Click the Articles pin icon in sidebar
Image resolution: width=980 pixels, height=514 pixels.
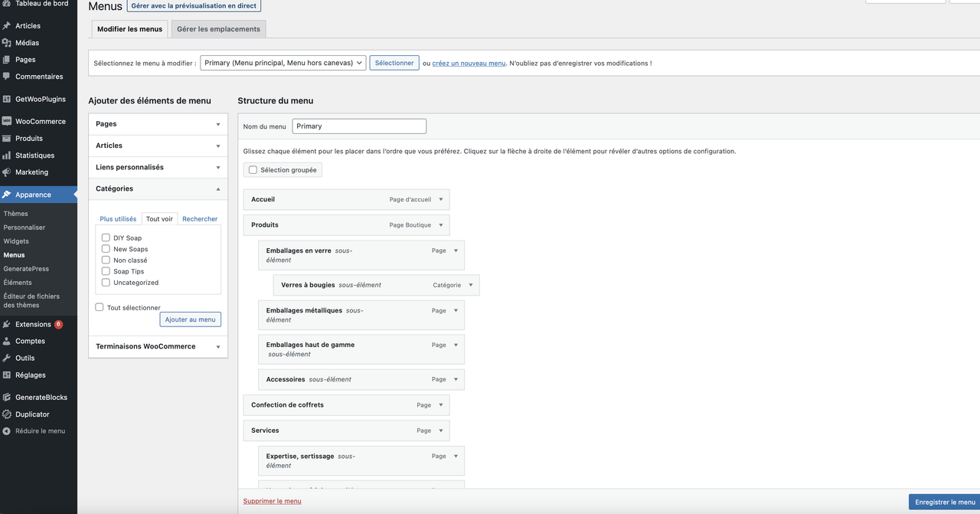[7, 26]
